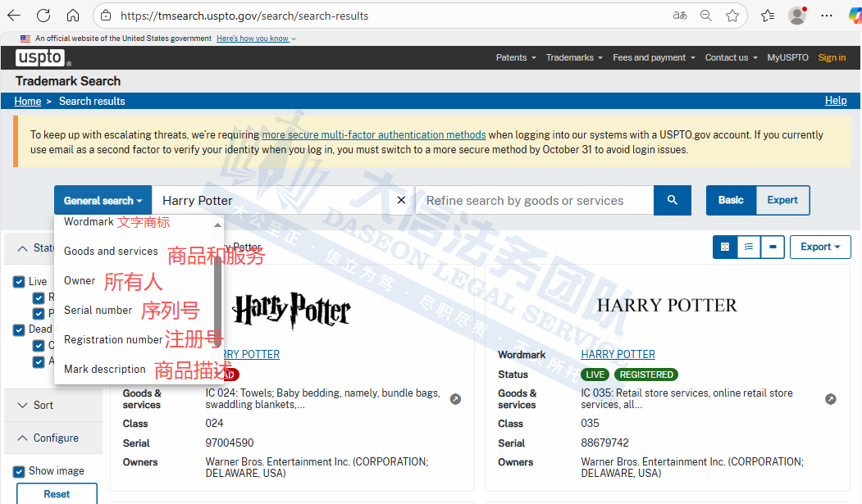Open the Patents menu

click(516, 57)
